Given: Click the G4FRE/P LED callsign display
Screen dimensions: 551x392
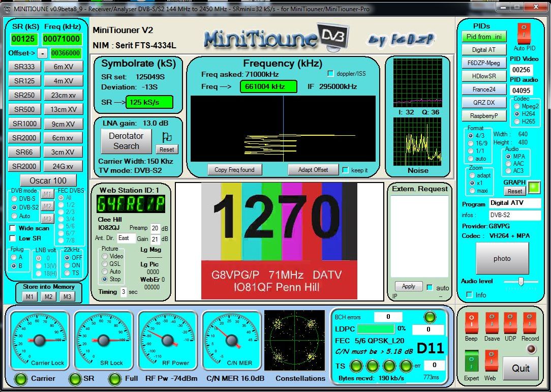Looking at the screenshot, I should (x=131, y=204).
